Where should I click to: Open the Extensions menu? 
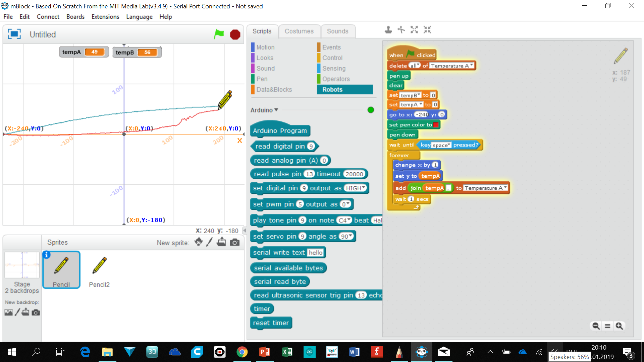(x=105, y=17)
